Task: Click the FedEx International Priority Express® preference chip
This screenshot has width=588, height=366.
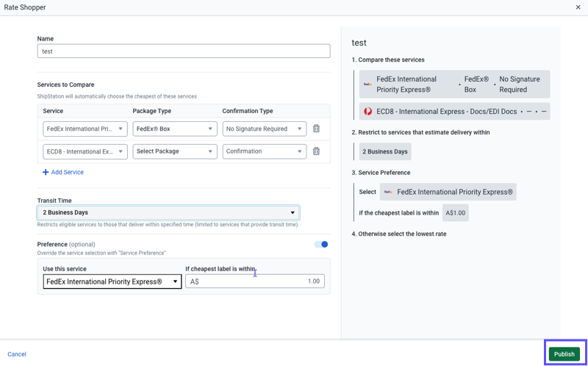Action: [x=448, y=192]
